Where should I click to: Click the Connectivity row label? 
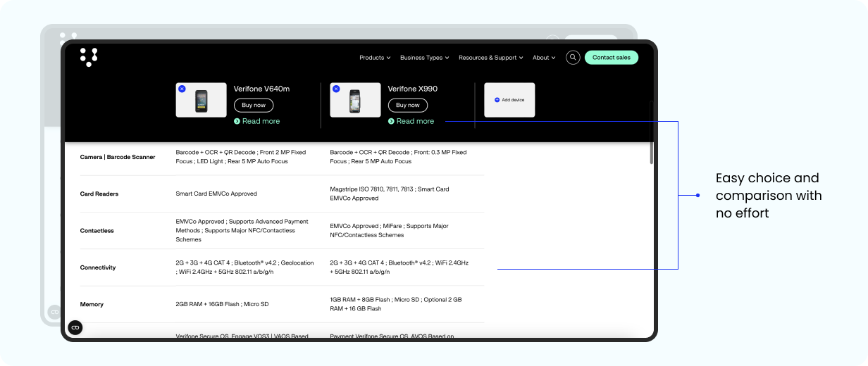tap(98, 267)
